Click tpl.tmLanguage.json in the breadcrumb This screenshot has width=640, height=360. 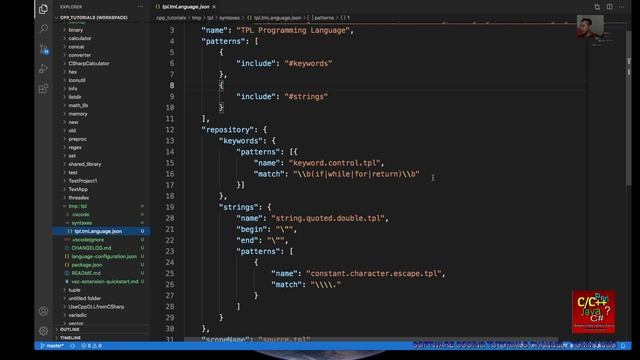pyautogui.click(x=277, y=18)
